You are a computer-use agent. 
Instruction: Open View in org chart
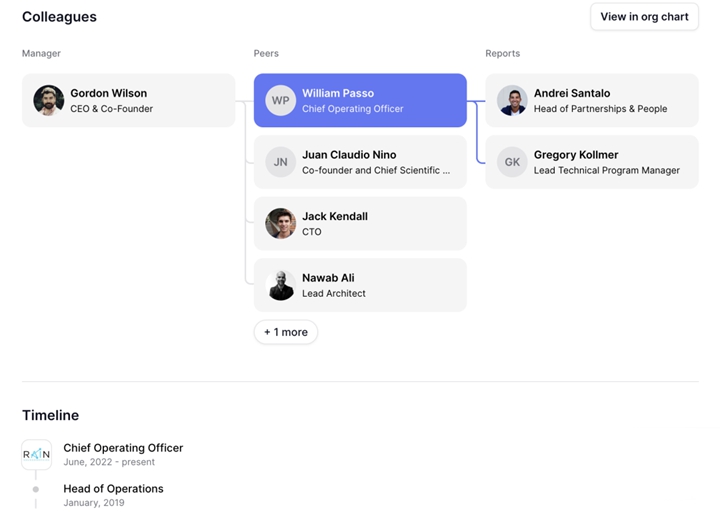[x=644, y=17]
